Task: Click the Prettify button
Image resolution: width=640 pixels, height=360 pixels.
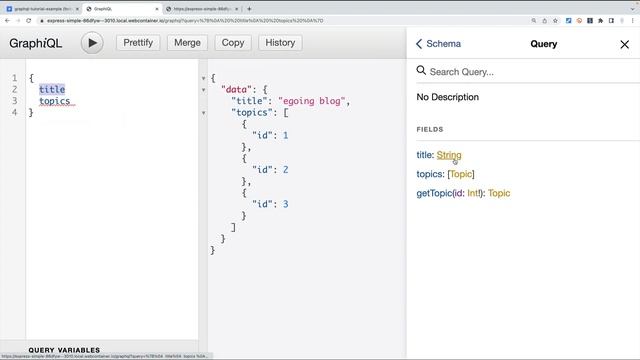Action: coord(138,43)
